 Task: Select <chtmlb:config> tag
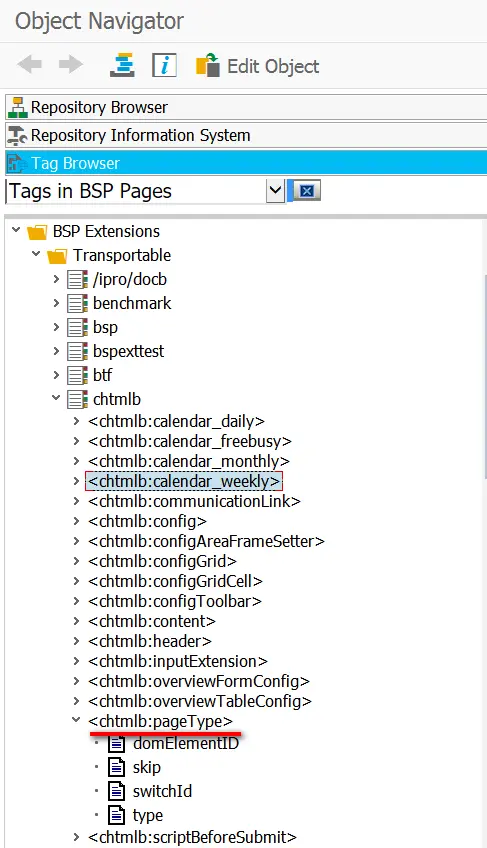147,521
